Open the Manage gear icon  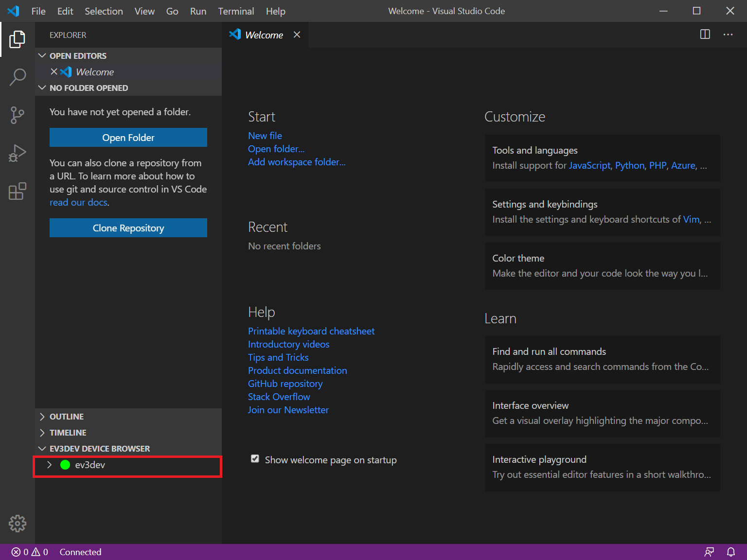[x=18, y=524]
